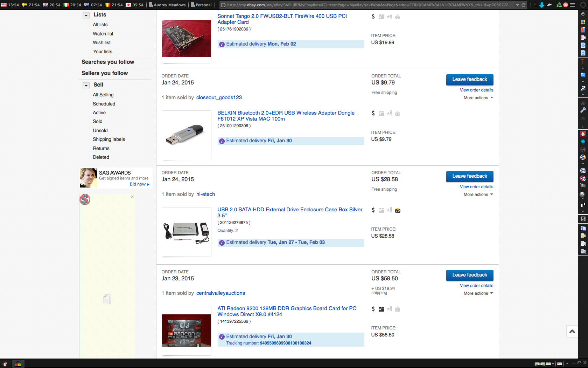
Task: Open BELKIN Bluetooth adapter dongle listing
Action: pos(286,116)
